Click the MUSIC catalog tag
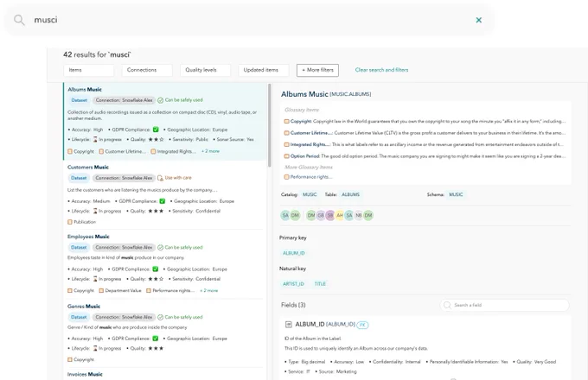The image size is (588, 380). pyautogui.click(x=310, y=194)
